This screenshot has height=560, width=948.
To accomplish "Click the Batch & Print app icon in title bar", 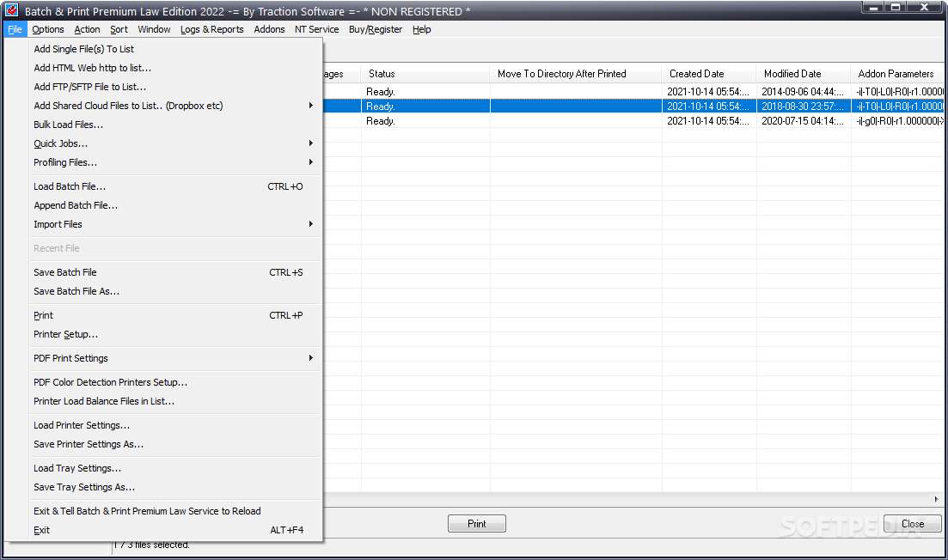I will tap(11, 10).
